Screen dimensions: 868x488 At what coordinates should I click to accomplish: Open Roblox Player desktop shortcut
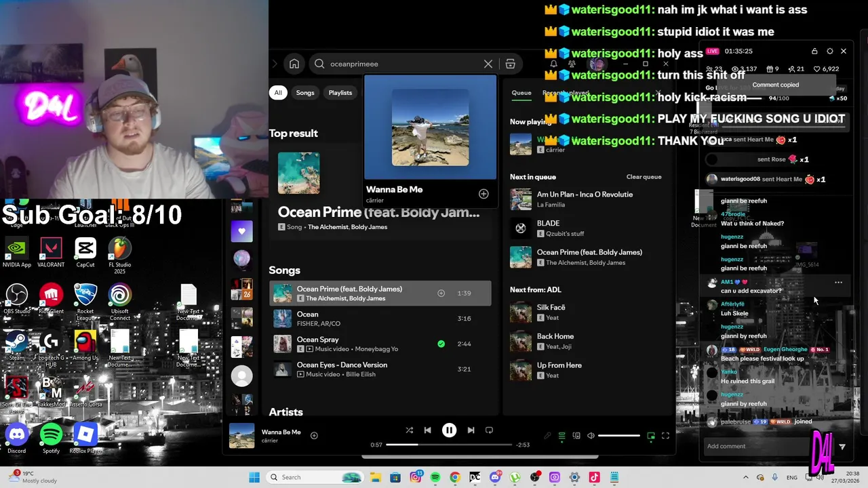(85, 439)
